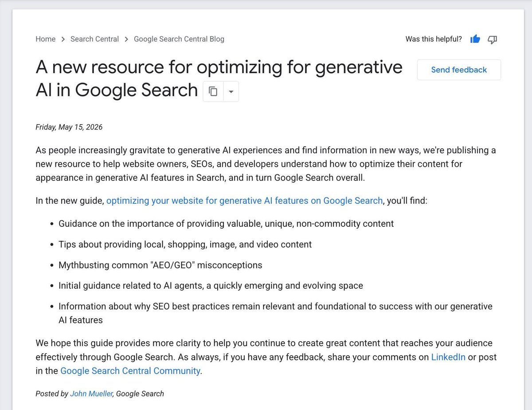Click the bullet about non-commodity content guidance

pyautogui.click(x=226, y=224)
